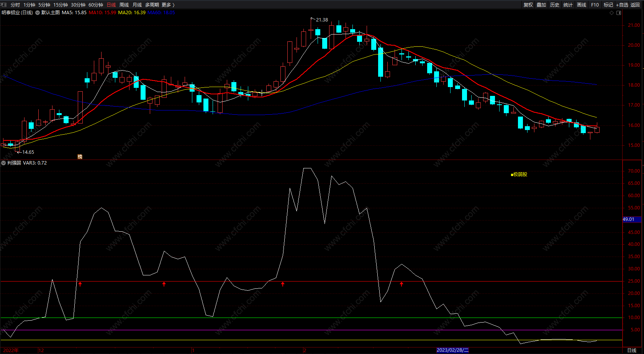Open F10 company information
Viewport: 644px width, 354px height.
pos(595,5)
